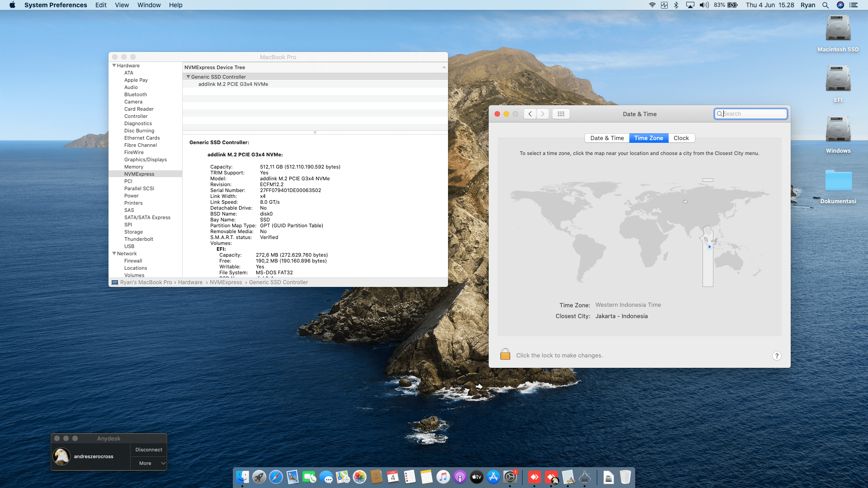Select Graphics/Displays in hardware list
This screenshot has height=488, width=868.
145,160
